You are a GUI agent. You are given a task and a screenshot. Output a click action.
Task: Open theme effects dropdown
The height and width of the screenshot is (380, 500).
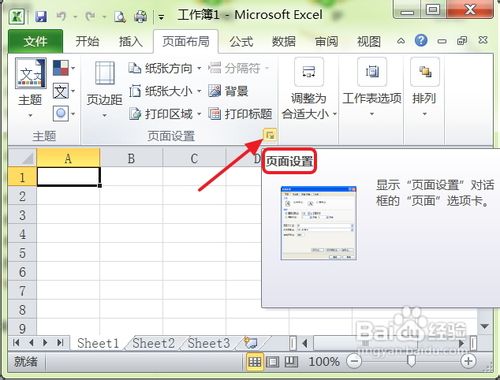64,114
